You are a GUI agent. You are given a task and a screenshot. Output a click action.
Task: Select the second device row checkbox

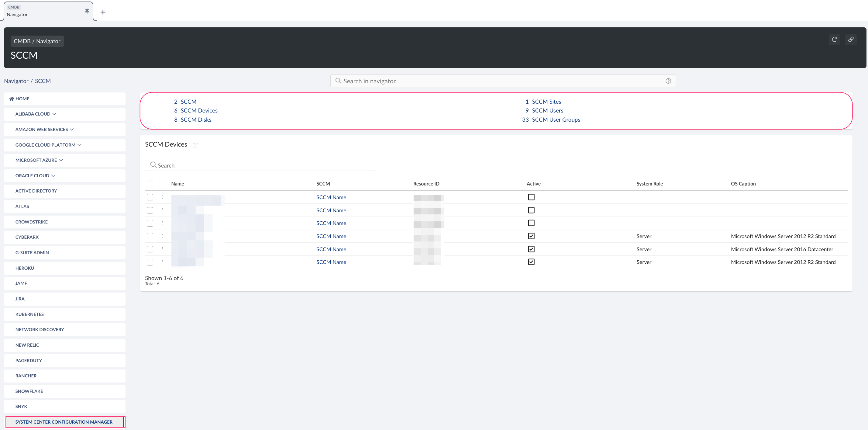(x=150, y=210)
